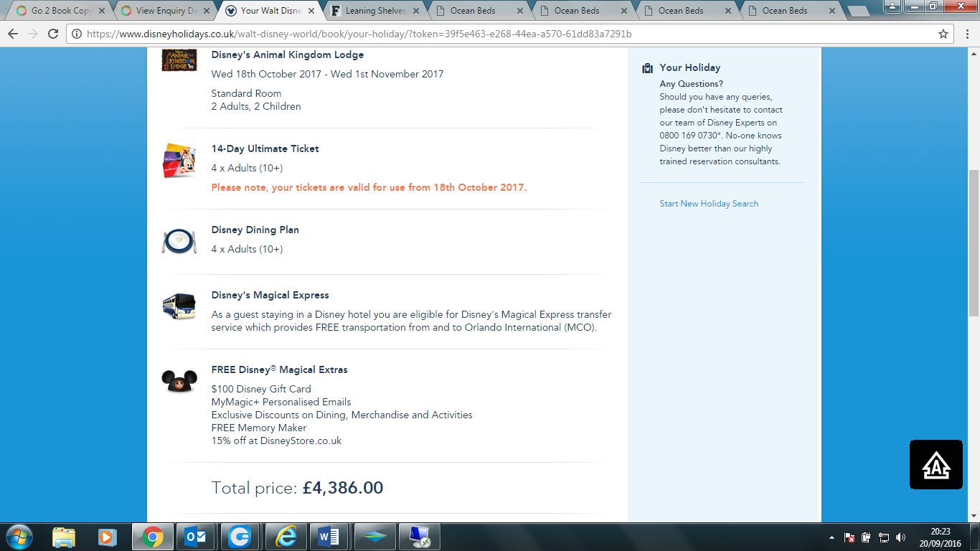Open the volume speaker tray icon
Image resolution: width=980 pixels, height=551 pixels.
click(901, 537)
